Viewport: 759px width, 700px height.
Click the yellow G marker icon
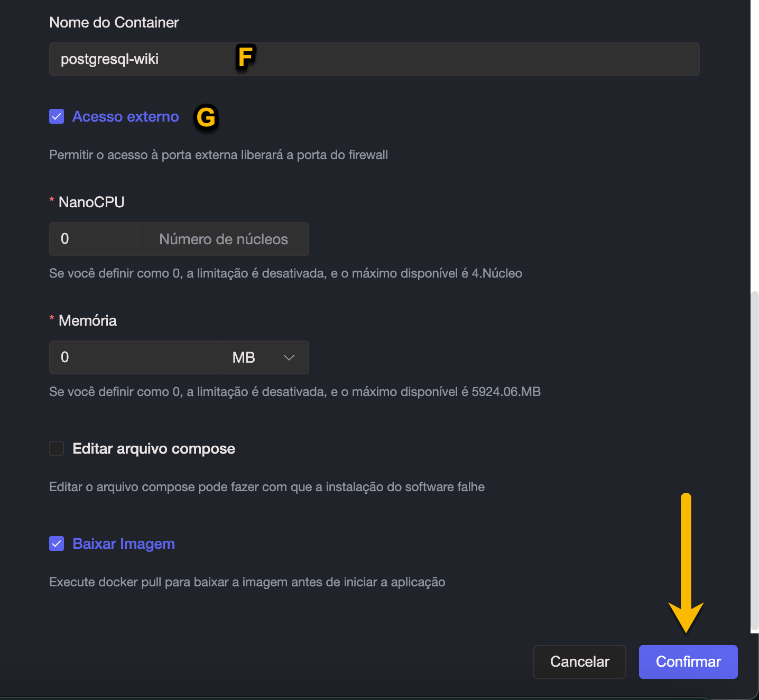click(206, 117)
